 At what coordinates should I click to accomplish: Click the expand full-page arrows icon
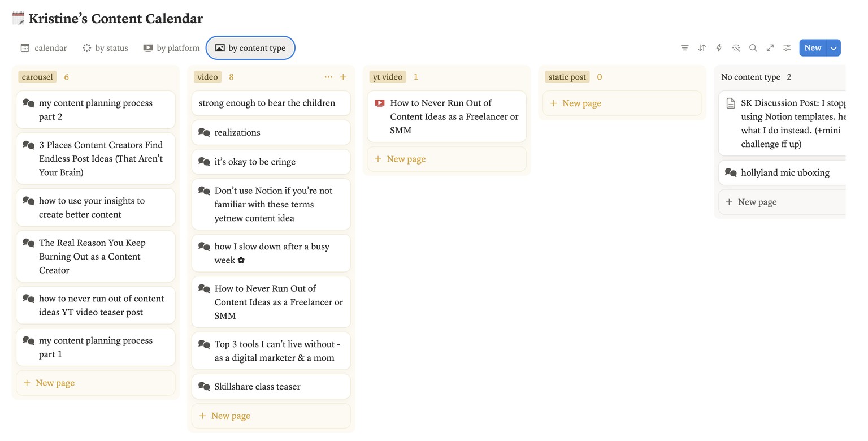770,48
